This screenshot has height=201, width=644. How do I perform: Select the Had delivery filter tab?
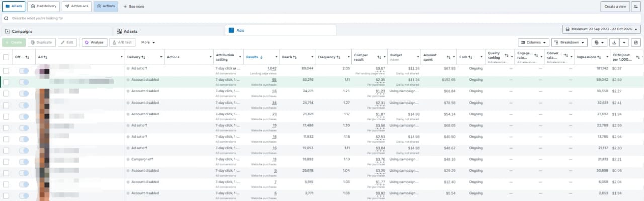click(x=43, y=7)
